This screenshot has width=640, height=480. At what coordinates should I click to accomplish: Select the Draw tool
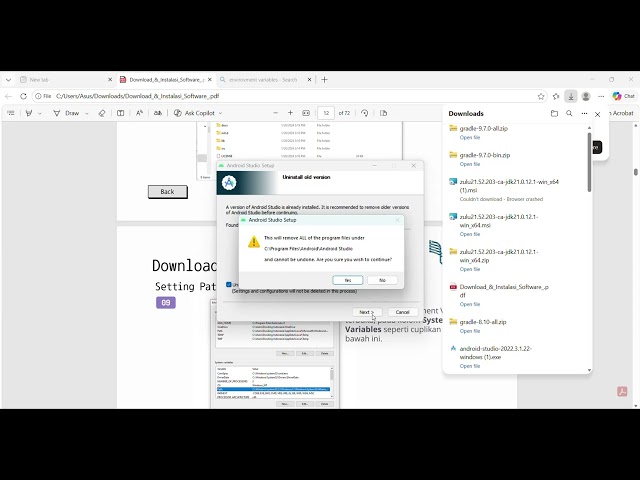click(x=67, y=113)
